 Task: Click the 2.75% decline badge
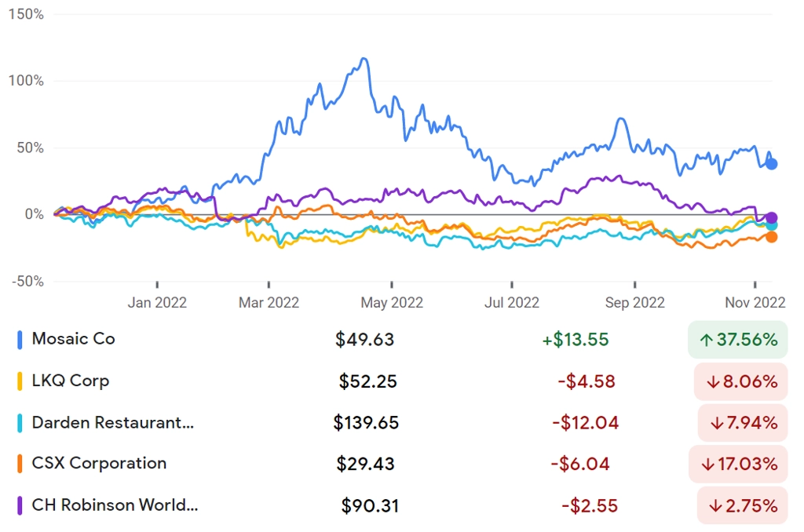pyautogui.click(x=742, y=505)
